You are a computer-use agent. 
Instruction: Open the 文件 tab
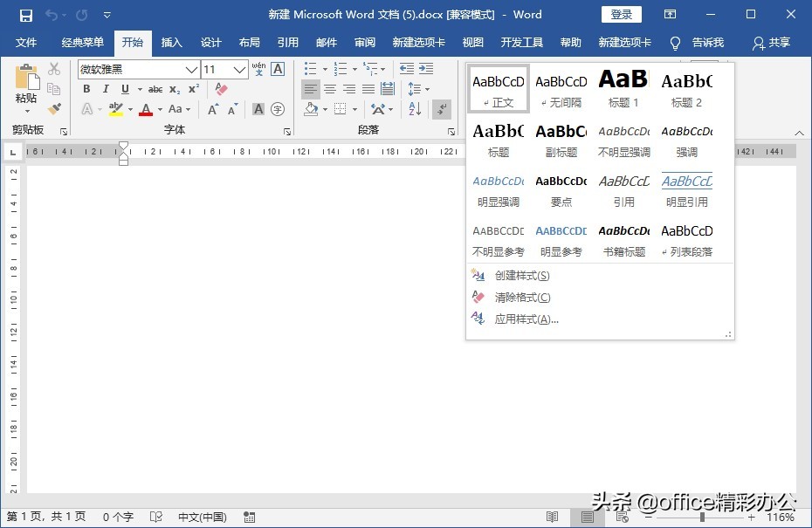point(26,43)
